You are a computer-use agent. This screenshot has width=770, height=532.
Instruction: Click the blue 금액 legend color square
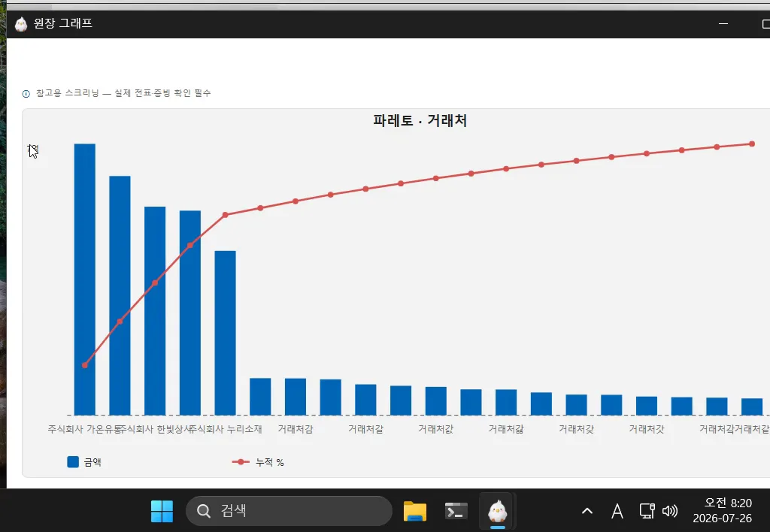[x=73, y=462]
